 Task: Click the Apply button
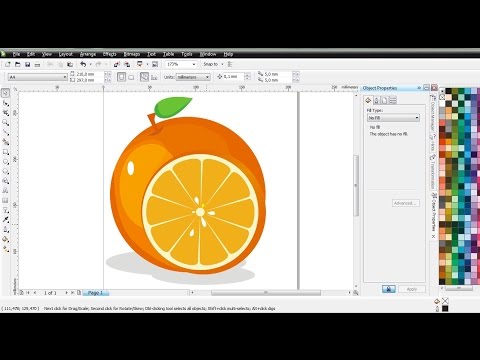click(x=412, y=289)
